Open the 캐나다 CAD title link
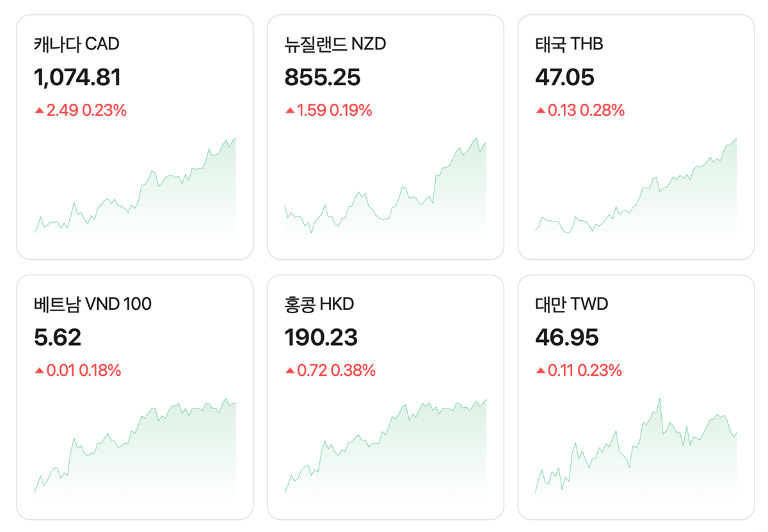The image size is (768, 532). click(x=76, y=44)
